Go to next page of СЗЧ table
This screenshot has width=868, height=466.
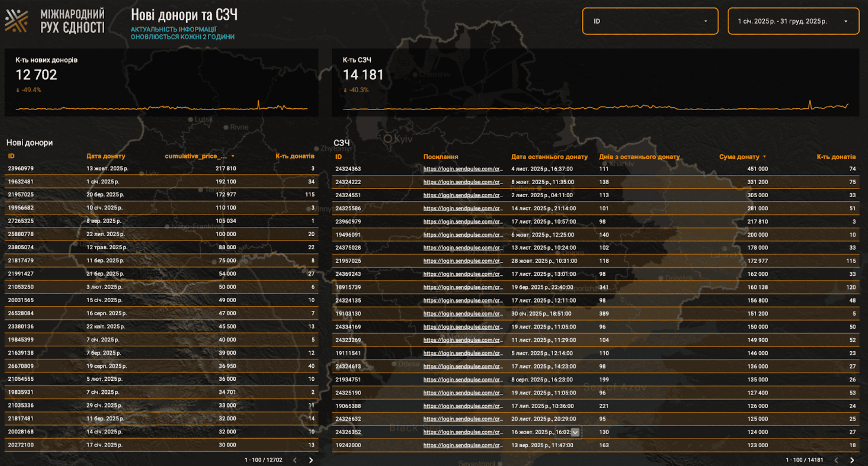852,460
